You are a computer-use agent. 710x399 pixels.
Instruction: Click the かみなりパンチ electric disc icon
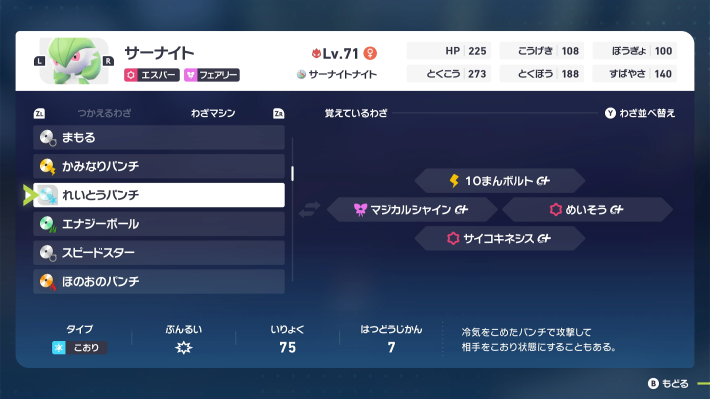48,166
